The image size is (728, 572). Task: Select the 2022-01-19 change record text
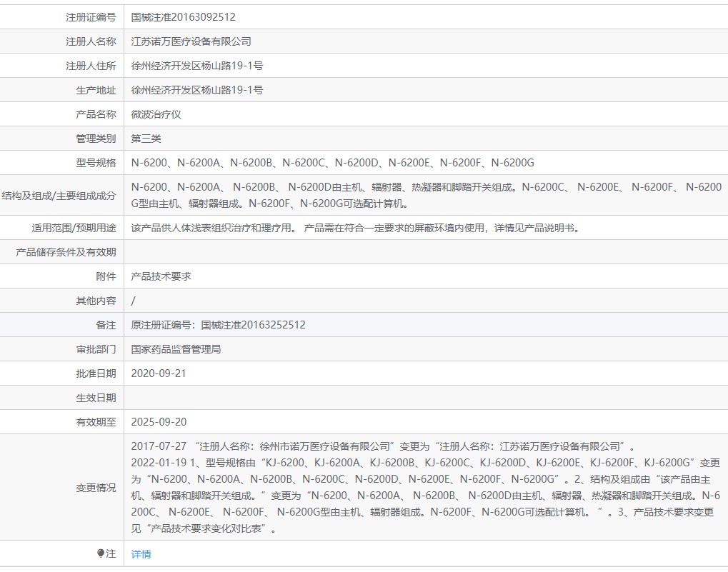[x=425, y=496]
